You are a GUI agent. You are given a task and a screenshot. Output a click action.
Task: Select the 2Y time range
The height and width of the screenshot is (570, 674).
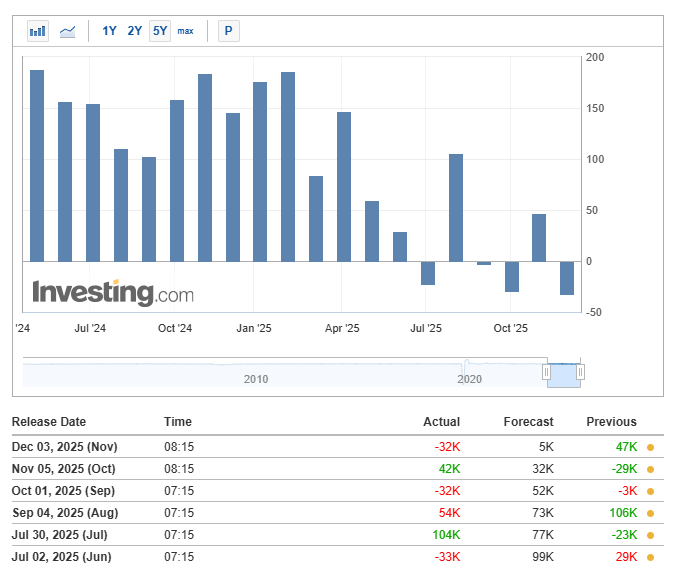coord(134,31)
